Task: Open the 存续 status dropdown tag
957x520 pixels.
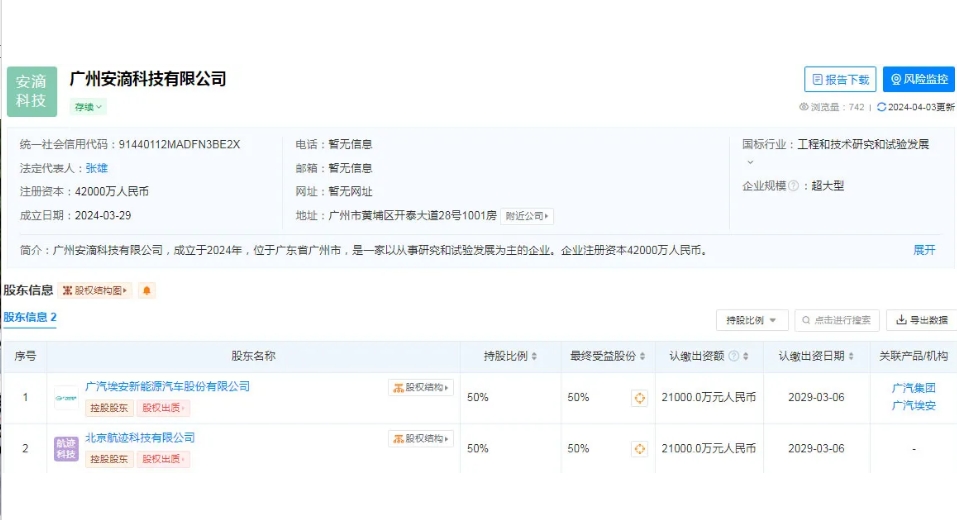Action: coord(88,107)
